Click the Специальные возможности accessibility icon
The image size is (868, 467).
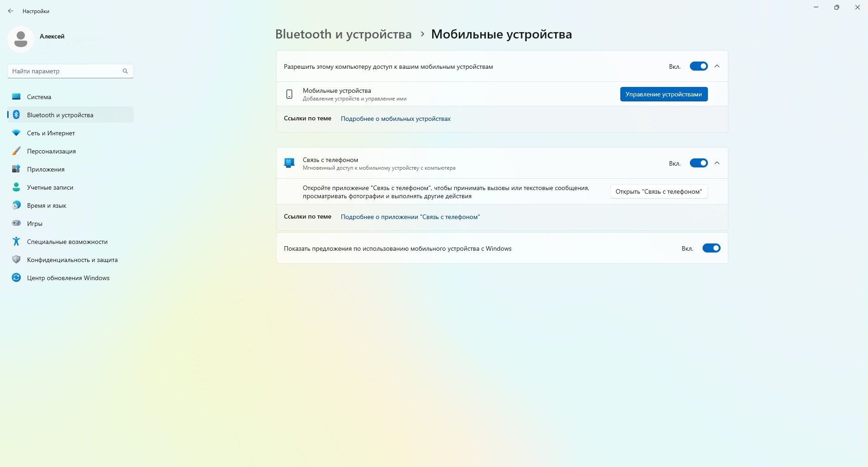16,242
